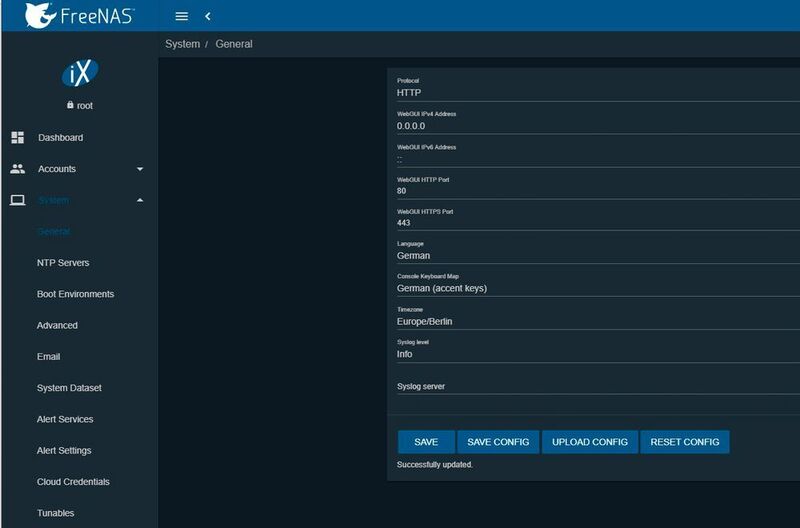Viewport: 800px width, 528px height.
Task: Edit the WebGUI HTTP Port field
Action: [598, 191]
